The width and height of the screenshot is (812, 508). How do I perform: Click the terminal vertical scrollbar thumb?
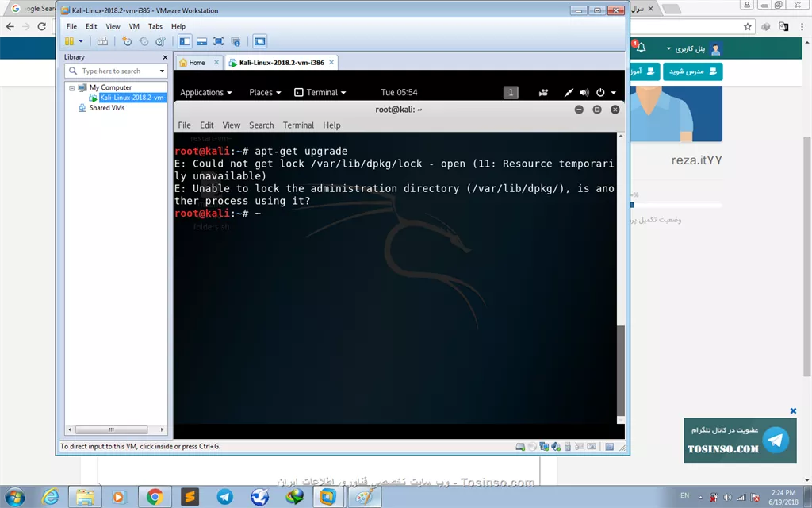pos(620,370)
